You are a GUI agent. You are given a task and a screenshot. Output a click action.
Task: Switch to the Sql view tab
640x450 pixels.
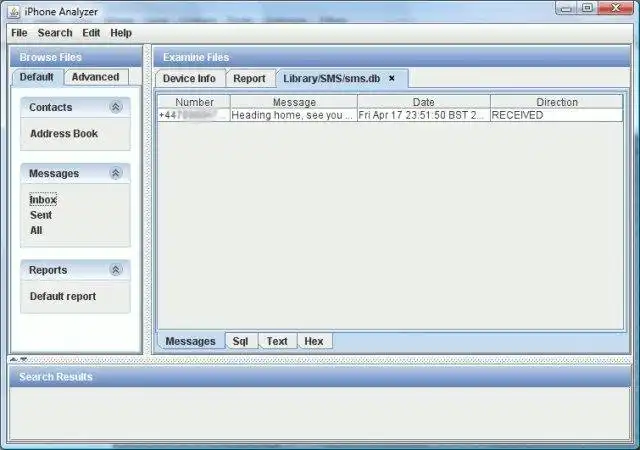pos(241,341)
